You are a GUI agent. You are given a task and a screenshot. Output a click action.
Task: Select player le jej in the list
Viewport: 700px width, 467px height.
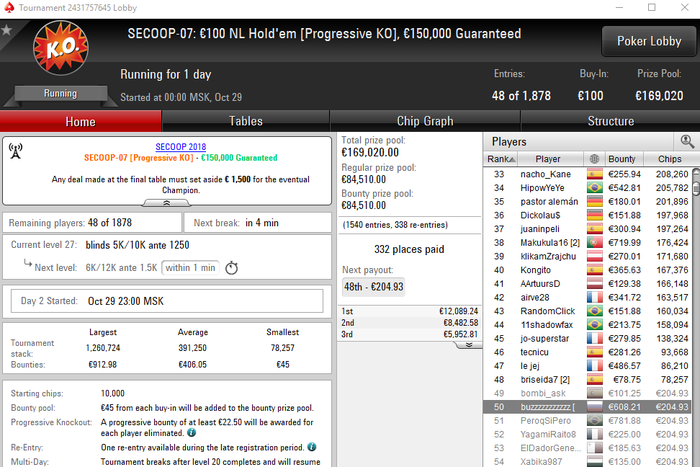(588, 366)
